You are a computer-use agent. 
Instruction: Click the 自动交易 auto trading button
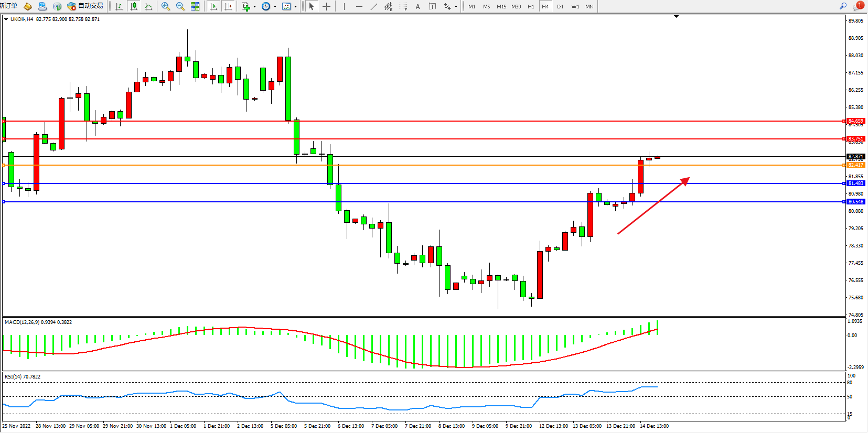click(85, 6)
